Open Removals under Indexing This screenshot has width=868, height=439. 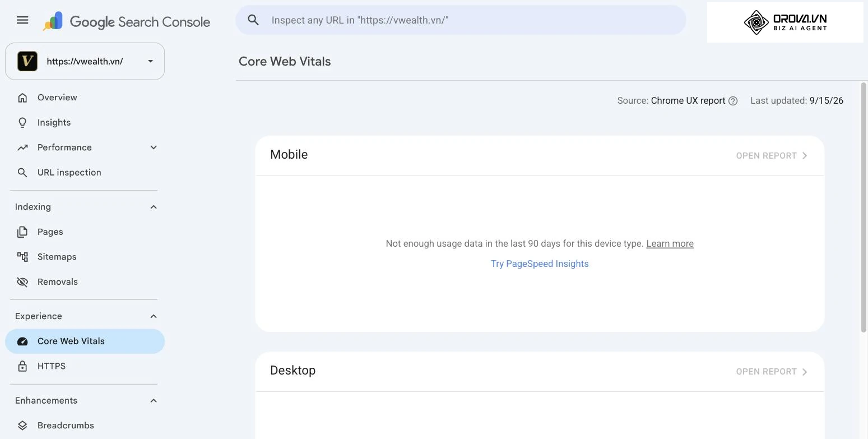tap(85, 282)
